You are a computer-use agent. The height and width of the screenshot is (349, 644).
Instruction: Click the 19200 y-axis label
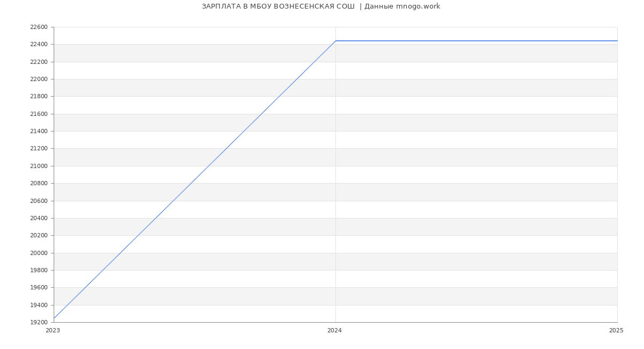39,323
